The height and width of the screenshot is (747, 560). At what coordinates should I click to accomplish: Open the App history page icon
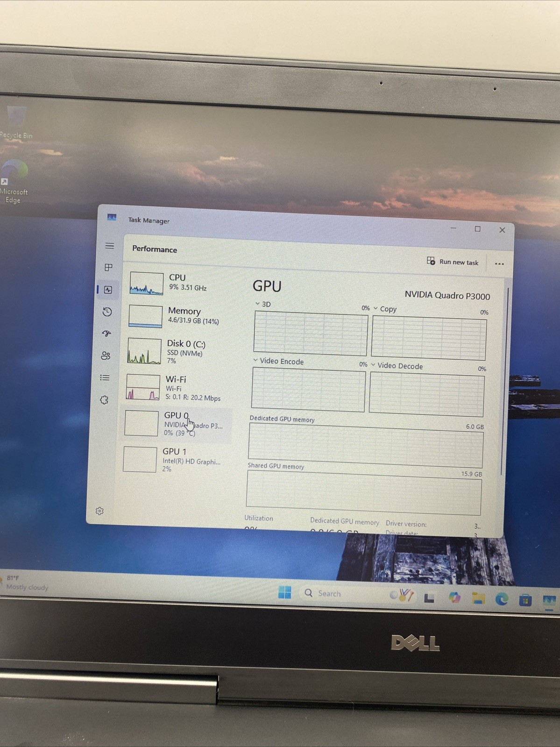point(107,312)
